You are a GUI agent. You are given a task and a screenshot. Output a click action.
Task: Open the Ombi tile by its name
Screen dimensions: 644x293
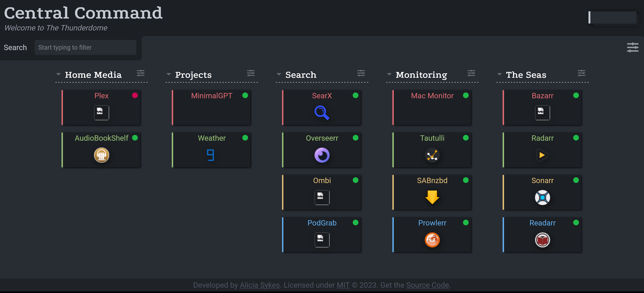click(x=322, y=180)
